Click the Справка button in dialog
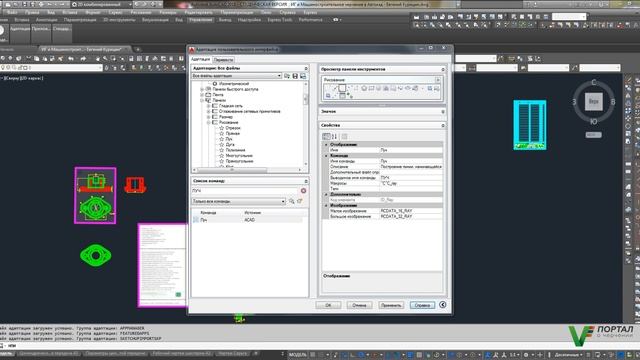640x360 pixels. [422, 305]
